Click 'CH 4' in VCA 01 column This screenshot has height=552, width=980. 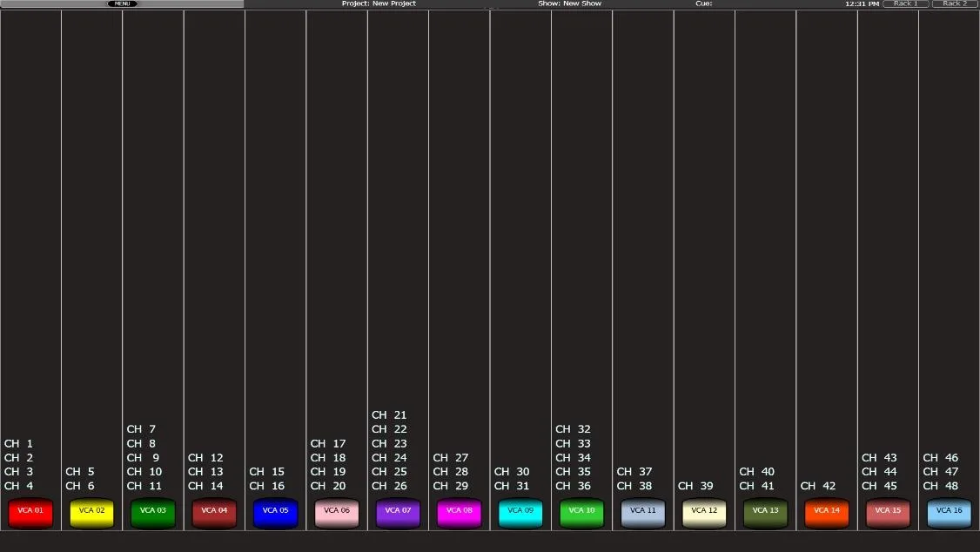19,486
